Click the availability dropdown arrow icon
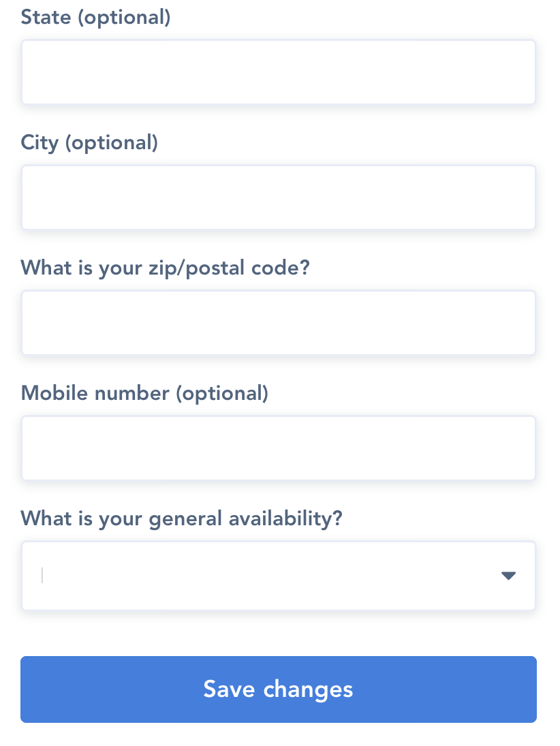 pos(508,576)
